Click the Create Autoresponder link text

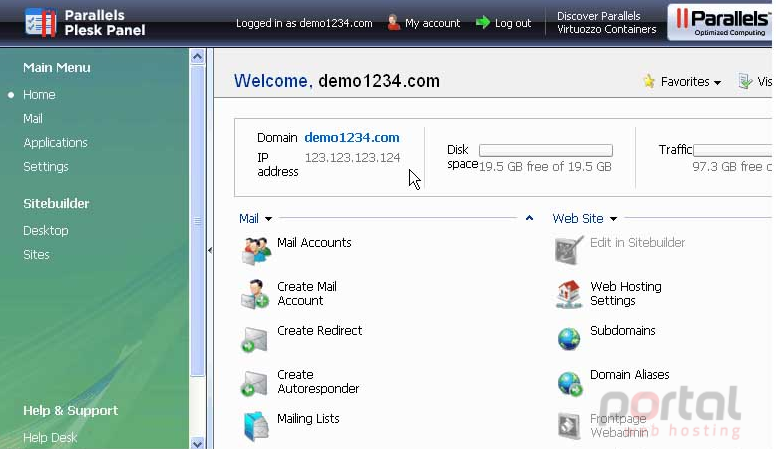(318, 382)
